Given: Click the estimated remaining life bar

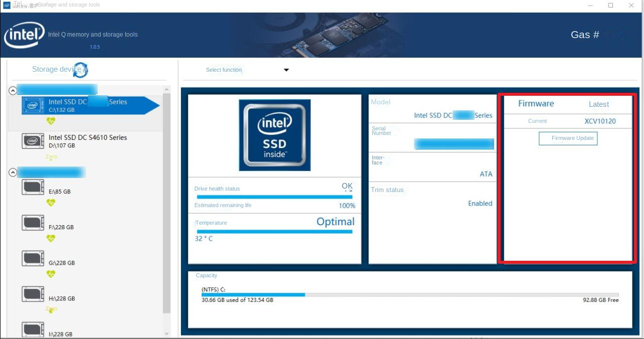Looking at the screenshot, I should tap(275, 197).
